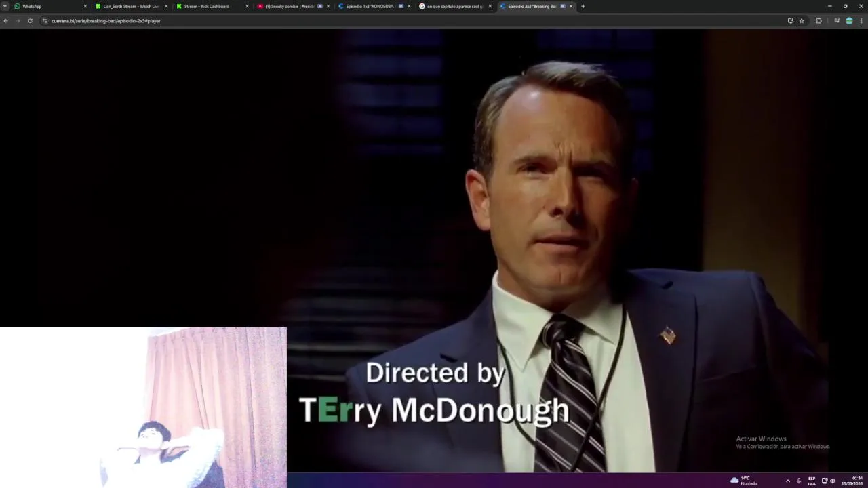Open browser extensions puzzle icon
The height and width of the screenshot is (488, 868).
pyautogui.click(x=818, y=21)
